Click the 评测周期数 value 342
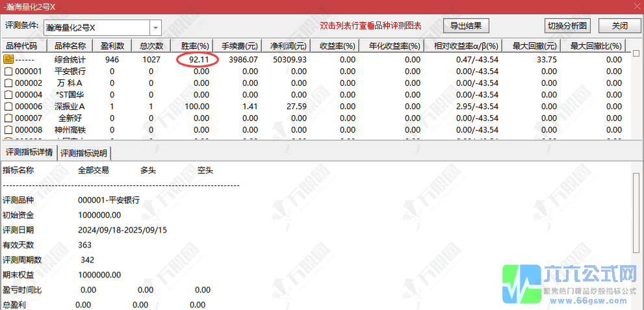 point(88,260)
